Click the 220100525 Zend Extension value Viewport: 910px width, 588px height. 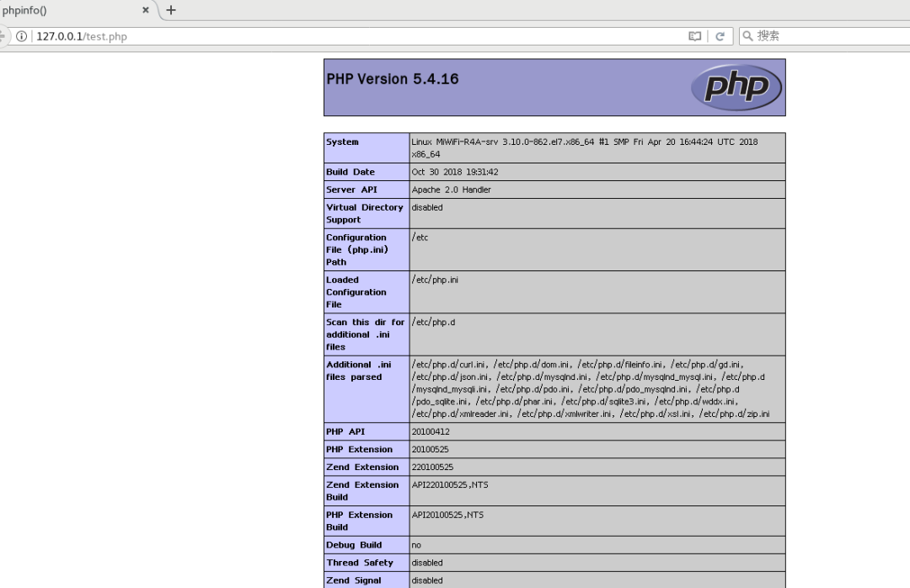pos(432,467)
